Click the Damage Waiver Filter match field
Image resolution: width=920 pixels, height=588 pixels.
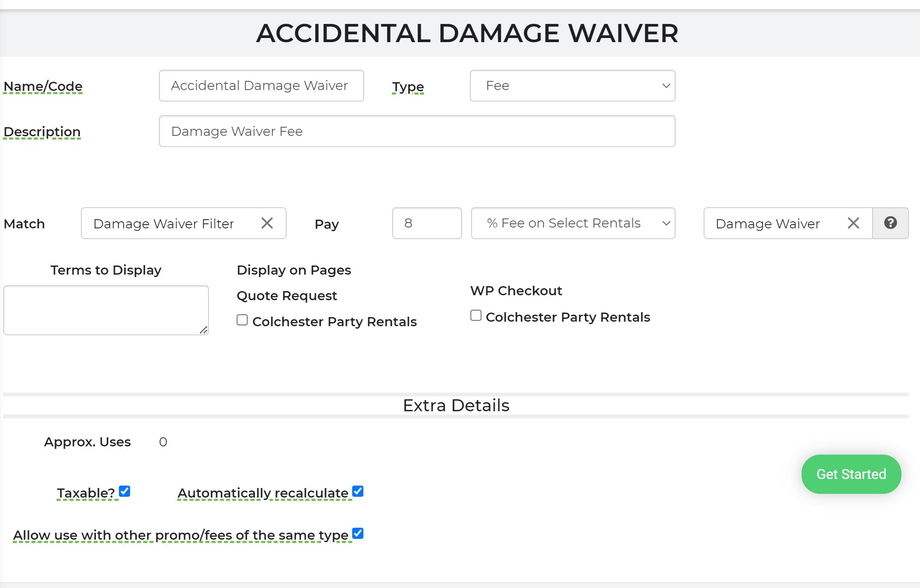point(169,223)
